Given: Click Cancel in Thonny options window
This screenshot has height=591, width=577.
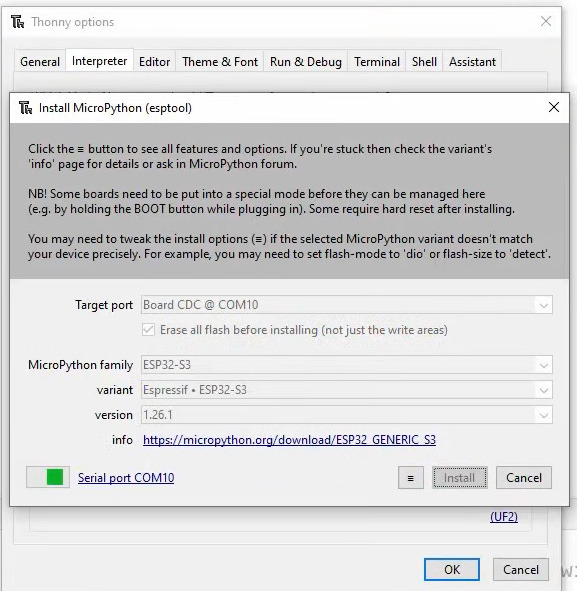Looking at the screenshot, I should click(521, 570).
